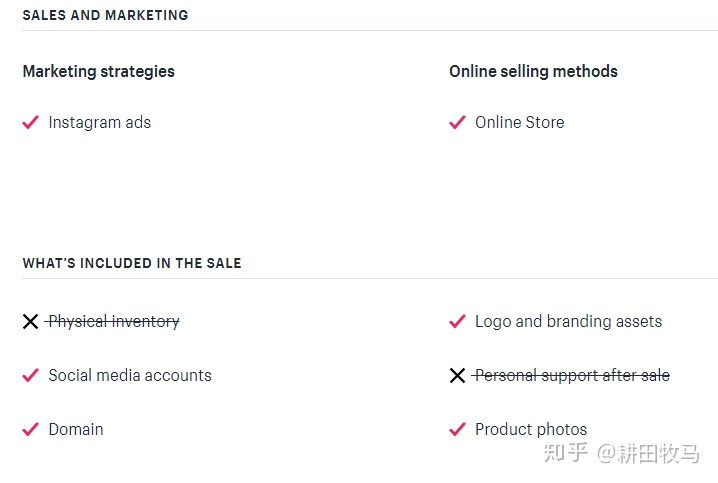718x483 pixels.
Task: Click the Online selling methods heading
Action: click(x=533, y=71)
